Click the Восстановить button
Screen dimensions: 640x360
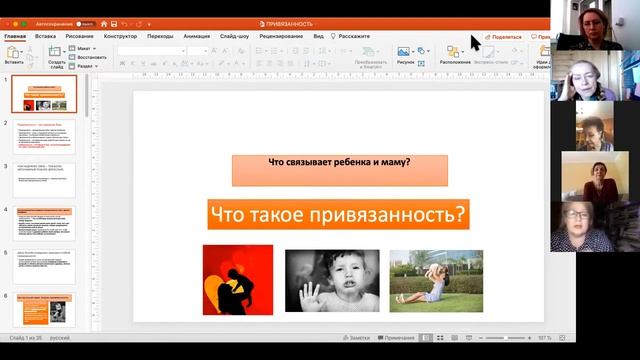pyautogui.click(x=87, y=58)
